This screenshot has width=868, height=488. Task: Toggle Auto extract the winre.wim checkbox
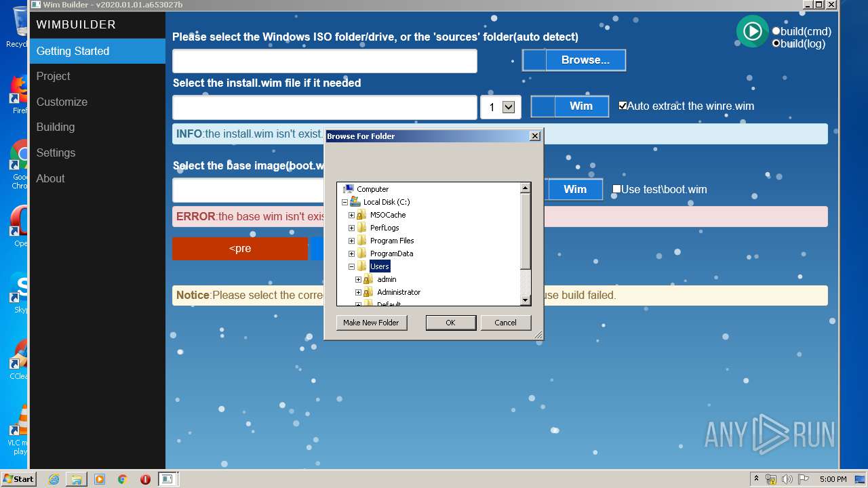tap(623, 106)
